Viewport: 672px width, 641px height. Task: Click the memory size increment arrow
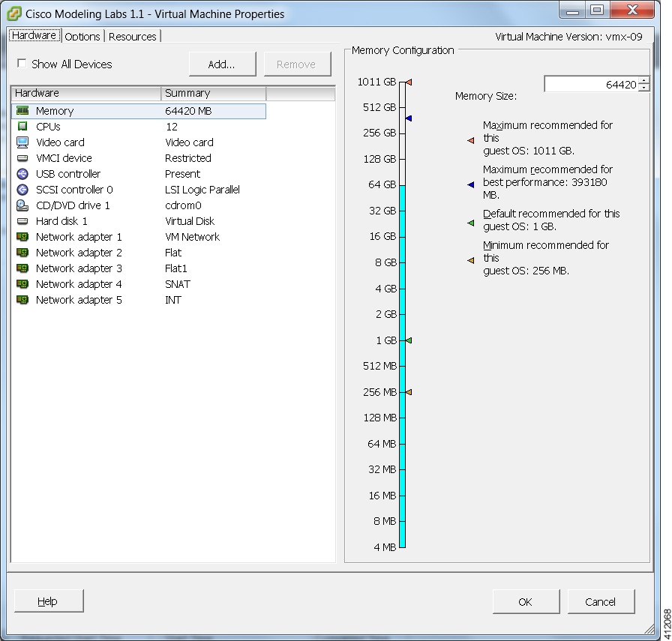pyautogui.click(x=643, y=79)
